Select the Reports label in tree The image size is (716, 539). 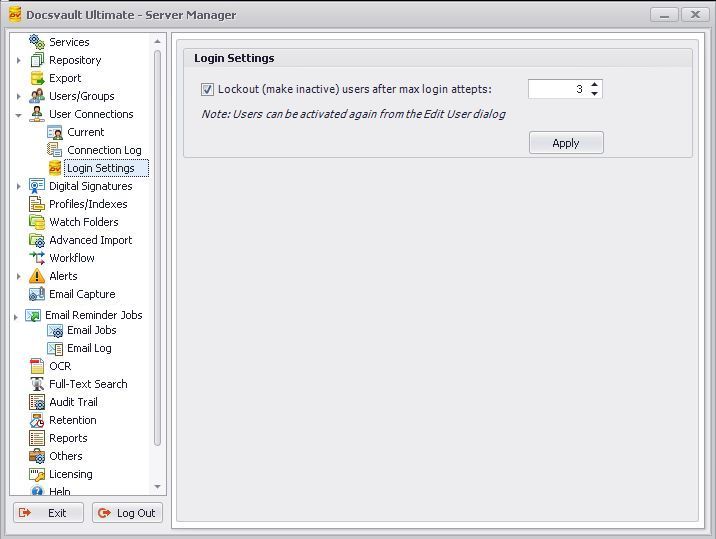coord(68,438)
